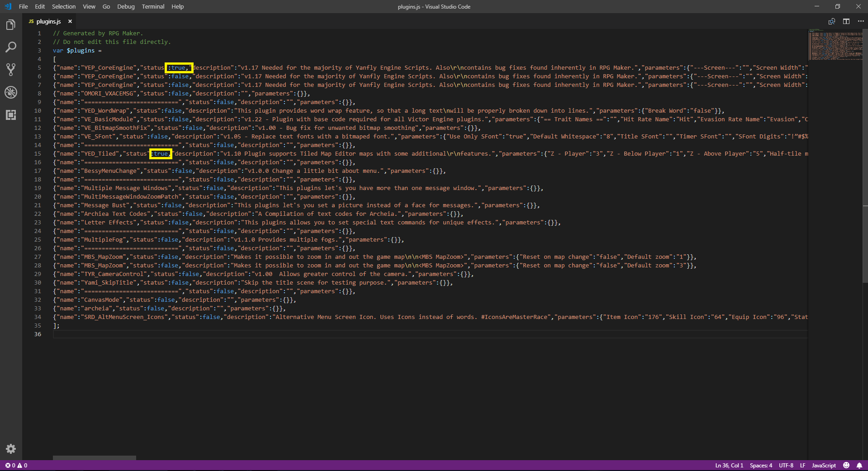Open changes compare icon in editor toolbar
Viewport: 868px width, 471px height.
[831, 21]
